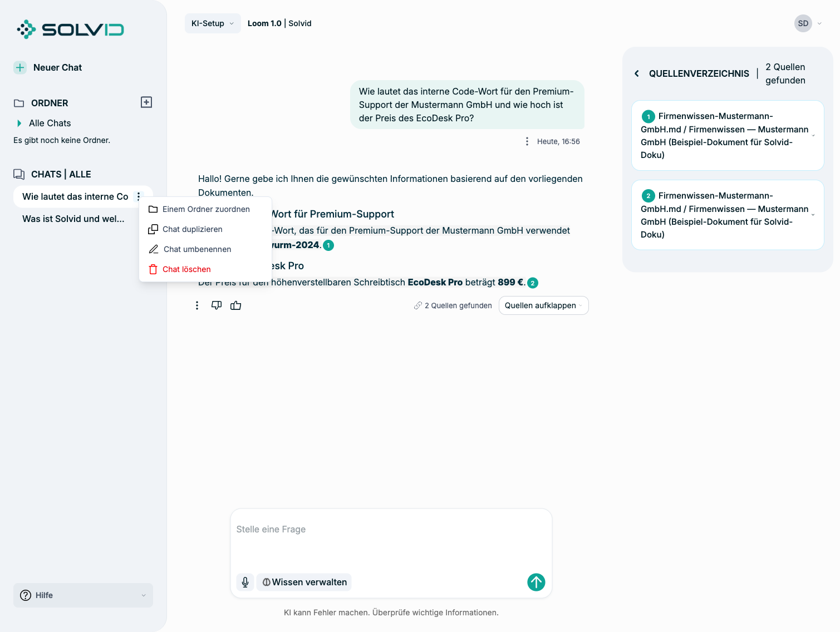Select Alle Chats folder entry
Screen dimensions: 840x632
pos(50,123)
